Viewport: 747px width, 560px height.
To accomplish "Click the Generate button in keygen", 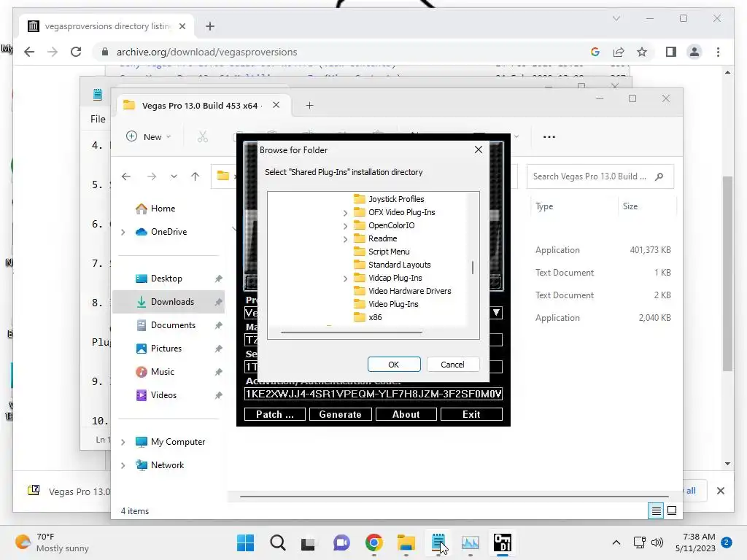I will coord(340,414).
